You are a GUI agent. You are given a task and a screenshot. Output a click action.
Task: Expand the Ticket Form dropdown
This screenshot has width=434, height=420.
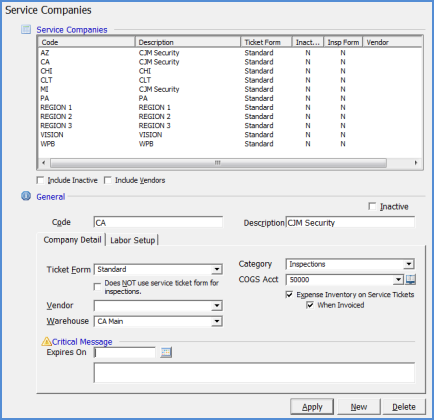coord(217,269)
